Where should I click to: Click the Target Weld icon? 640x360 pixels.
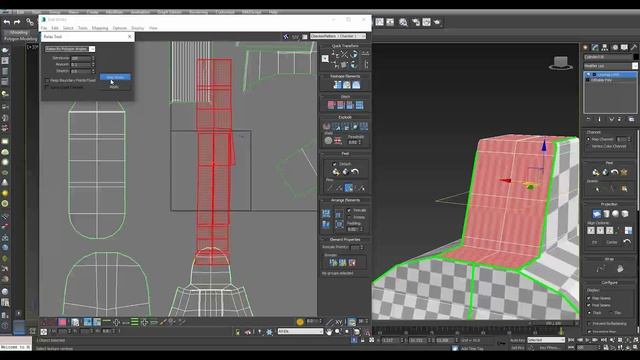[x=328, y=141]
